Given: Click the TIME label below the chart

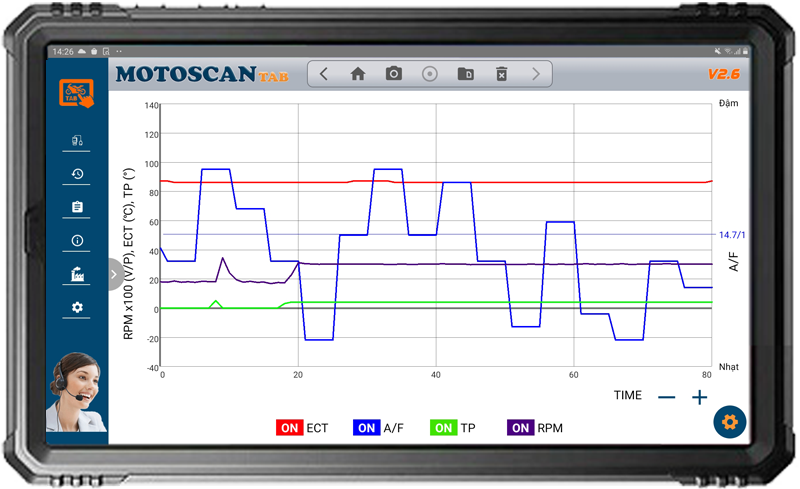Looking at the screenshot, I should tap(628, 395).
